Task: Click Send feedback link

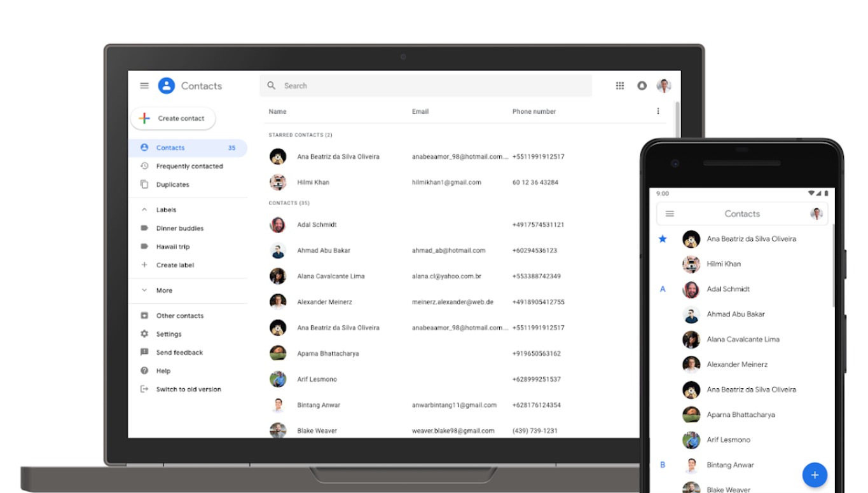Action: click(x=179, y=352)
